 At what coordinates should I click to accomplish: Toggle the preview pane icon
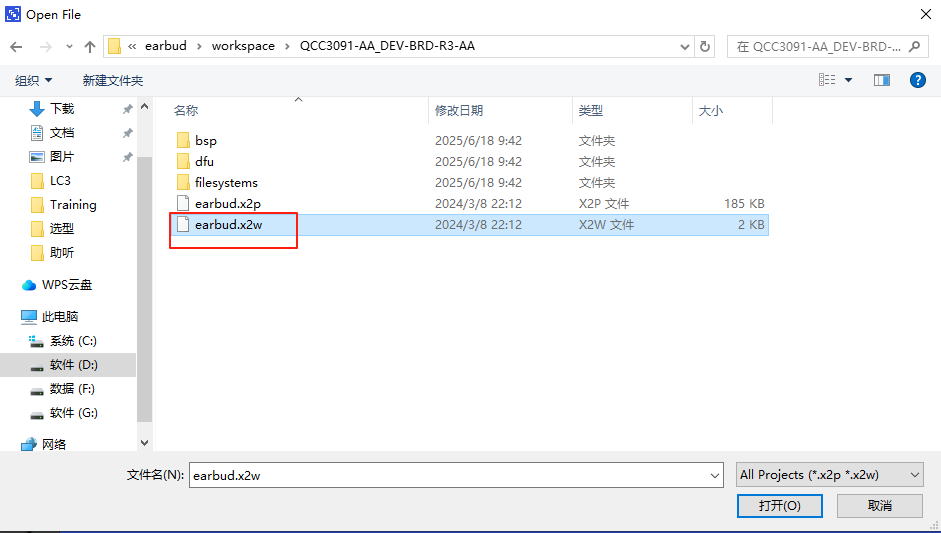[x=882, y=80]
